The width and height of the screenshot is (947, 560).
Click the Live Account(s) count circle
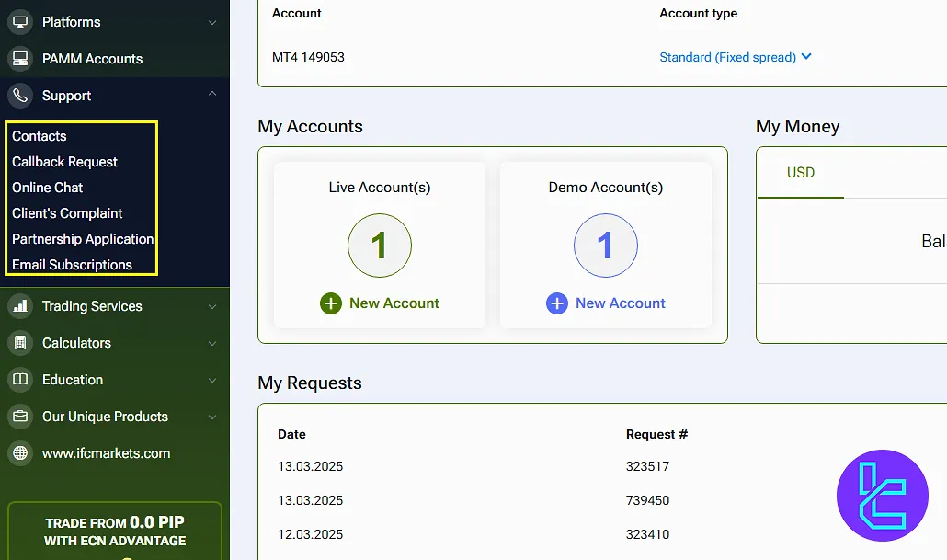tap(379, 246)
